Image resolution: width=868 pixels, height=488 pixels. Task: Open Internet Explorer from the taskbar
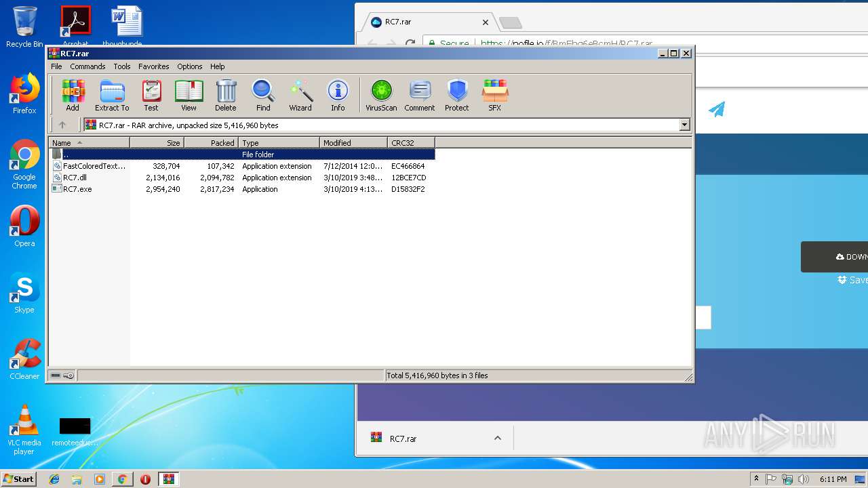[54, 479]
